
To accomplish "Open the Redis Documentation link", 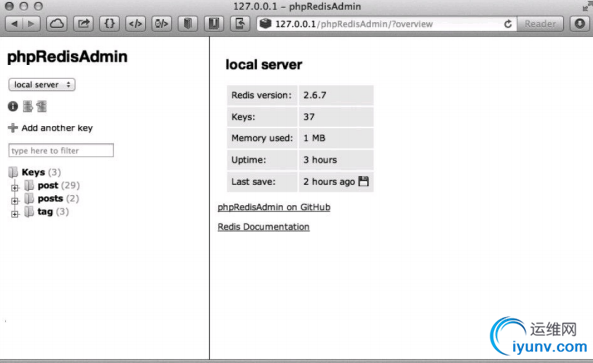I will click(264, 227).
